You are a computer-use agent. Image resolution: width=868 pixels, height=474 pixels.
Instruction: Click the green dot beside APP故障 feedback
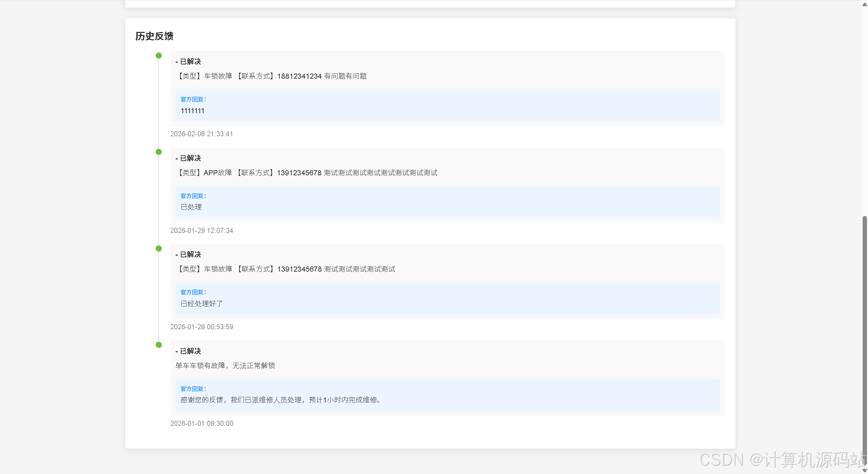click(x=158, y=152)
